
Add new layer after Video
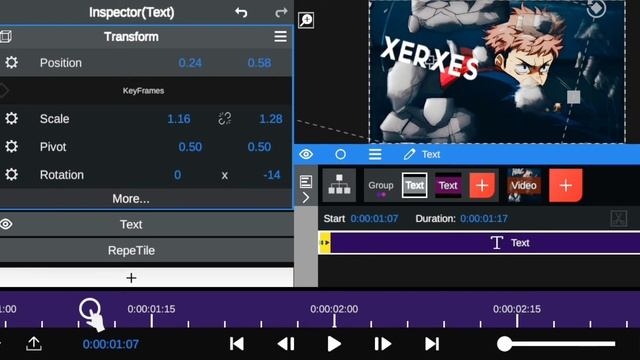click(x=566, y=185)
